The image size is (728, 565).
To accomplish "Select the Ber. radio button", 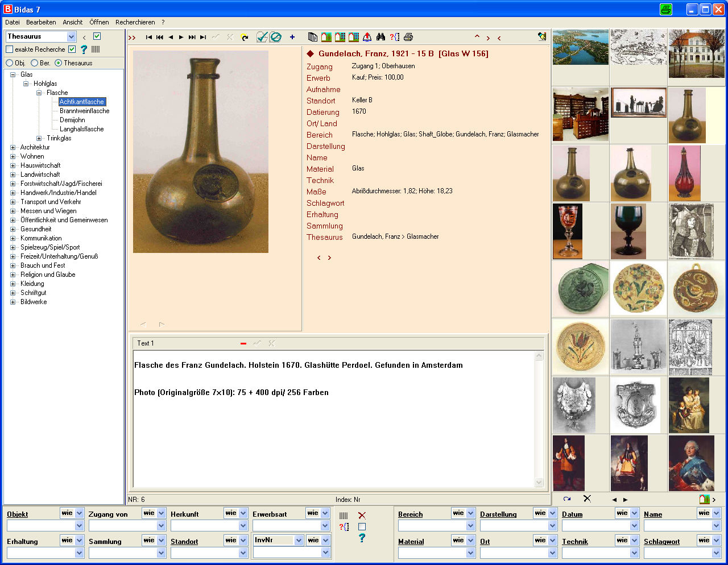I will pos(34,63).
